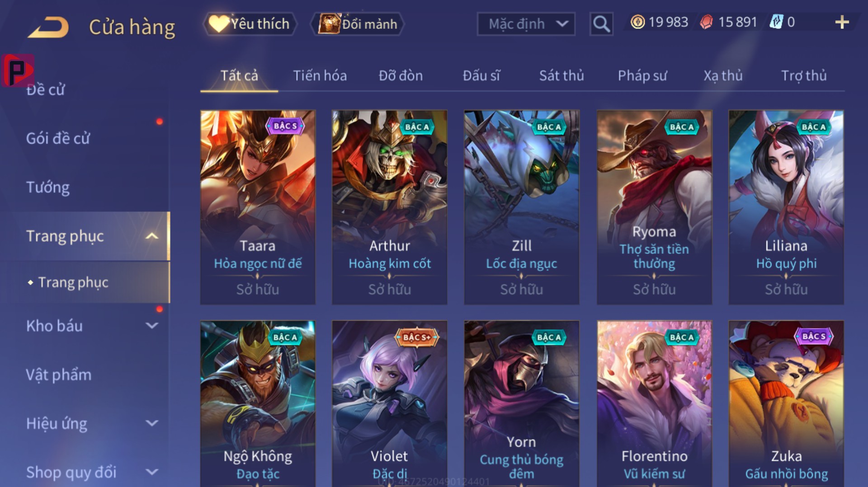
Task: Click the blue voucher currency icon
Action: [776, 22]
